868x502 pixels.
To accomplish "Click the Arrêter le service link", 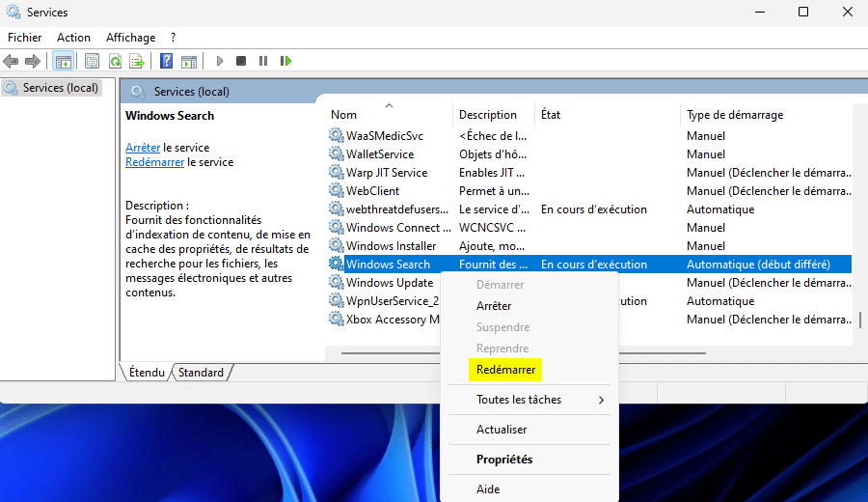I will 143,148.
